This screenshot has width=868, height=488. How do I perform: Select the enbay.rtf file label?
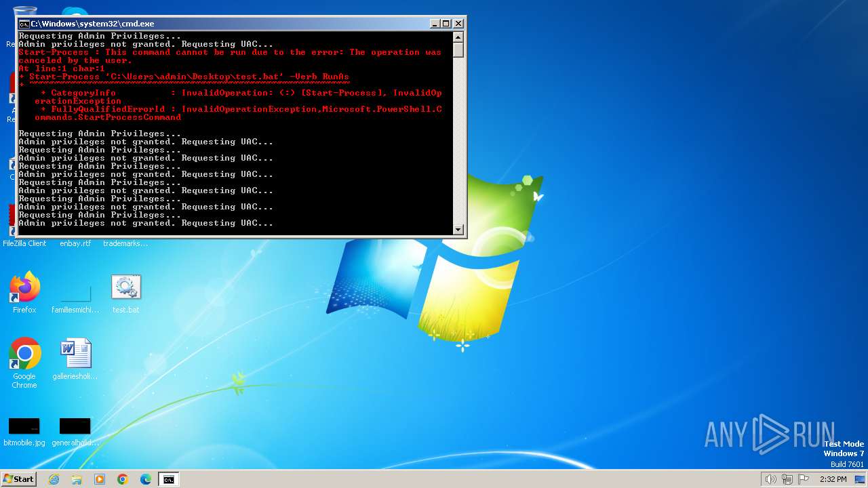click(x=75, y=243)
